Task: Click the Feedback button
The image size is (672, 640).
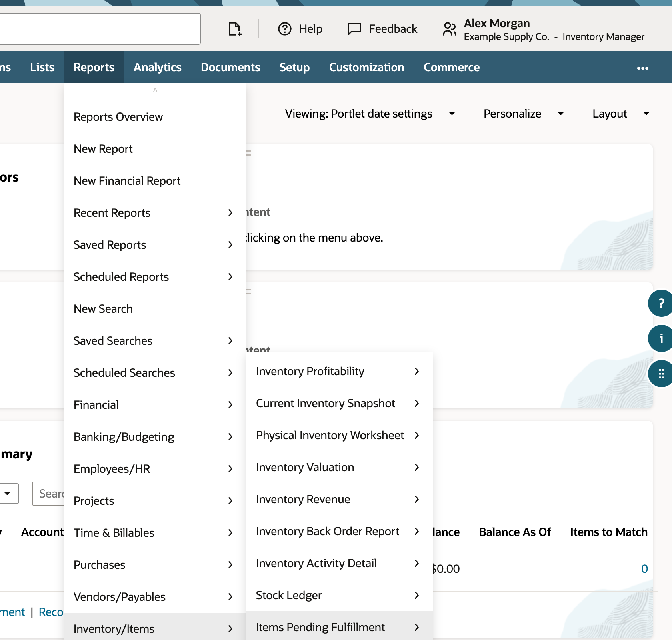Action: 382,29
